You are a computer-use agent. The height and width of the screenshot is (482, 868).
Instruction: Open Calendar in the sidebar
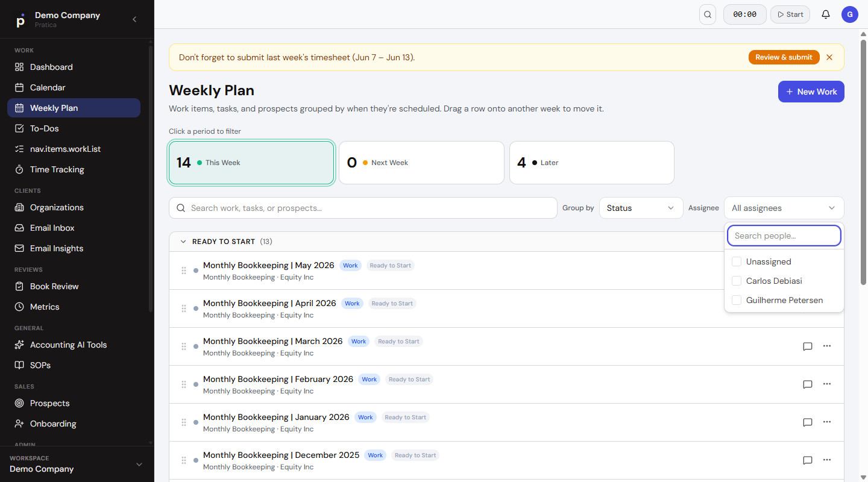(x=74, y=87)
